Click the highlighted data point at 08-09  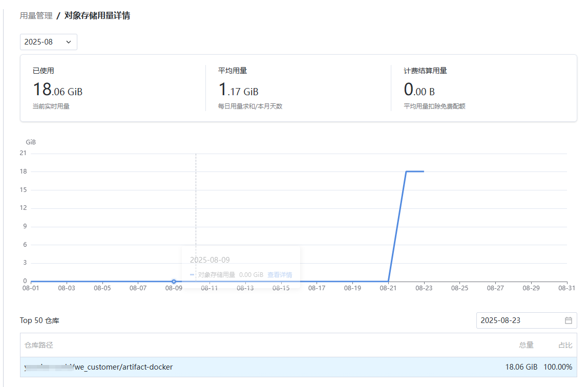(x=174, y=282)
